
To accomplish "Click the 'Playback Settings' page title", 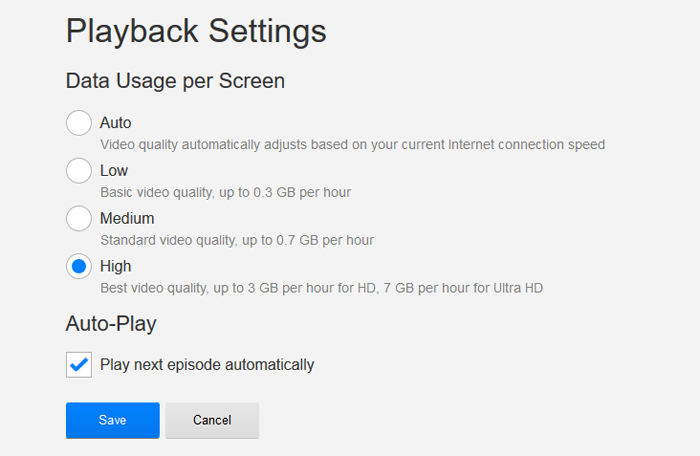I will 196,32.
